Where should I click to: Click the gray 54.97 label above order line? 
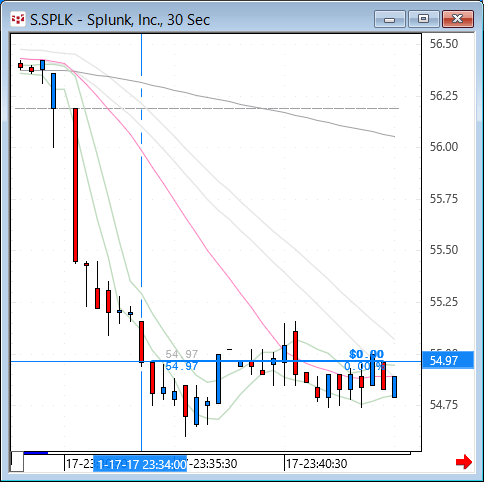tap(182, 354)
